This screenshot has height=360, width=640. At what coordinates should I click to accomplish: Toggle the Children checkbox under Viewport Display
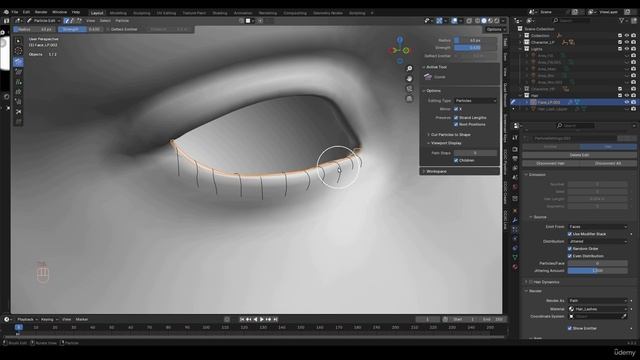pyautogui.click(x=456, y=160)
